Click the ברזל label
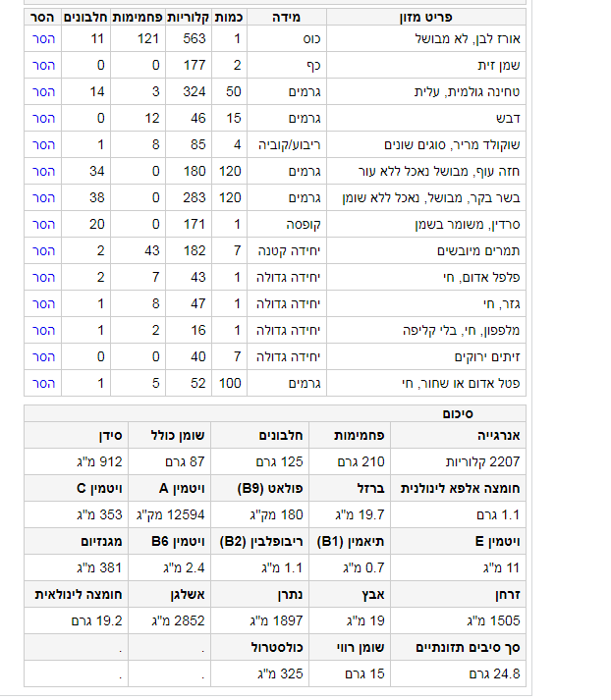The width and height of the screenshot is (611, 700). point(370,489)
